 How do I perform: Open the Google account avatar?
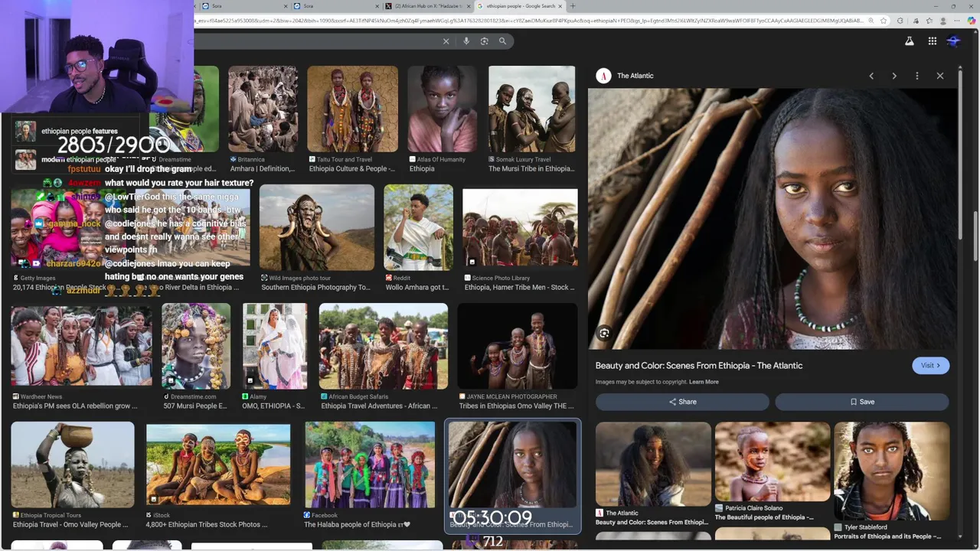pyautogui.click(x=953, y=41)
